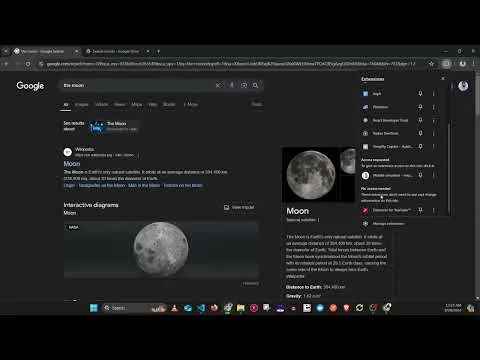Reload the page with the refresh icon
480x360 pixels.
click(28, 64)
